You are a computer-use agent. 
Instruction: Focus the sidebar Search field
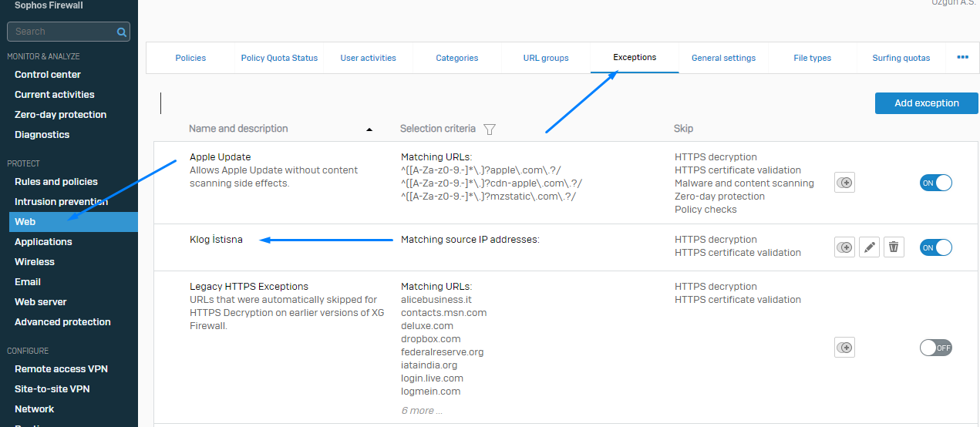pyautogui.click(x=69, y=32)
